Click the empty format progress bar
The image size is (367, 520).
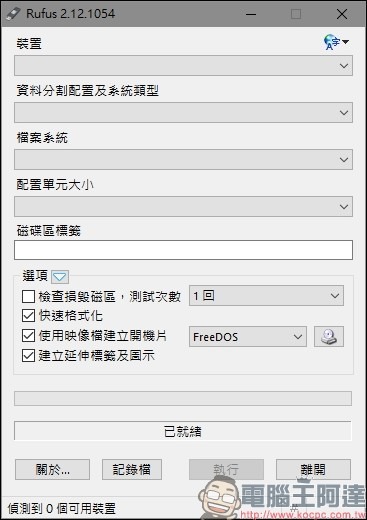(x=183, y=399)
